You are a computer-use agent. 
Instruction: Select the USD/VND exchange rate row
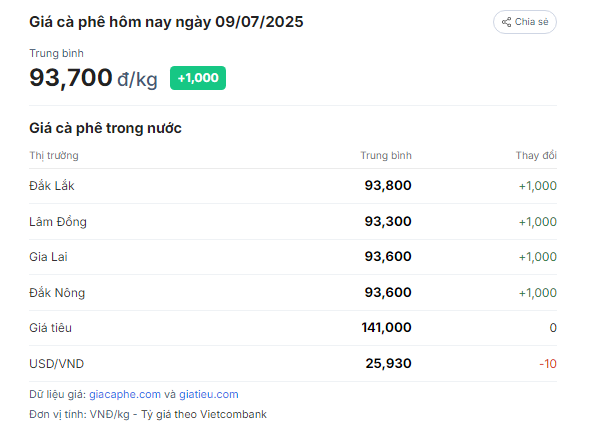click(293, 364)
